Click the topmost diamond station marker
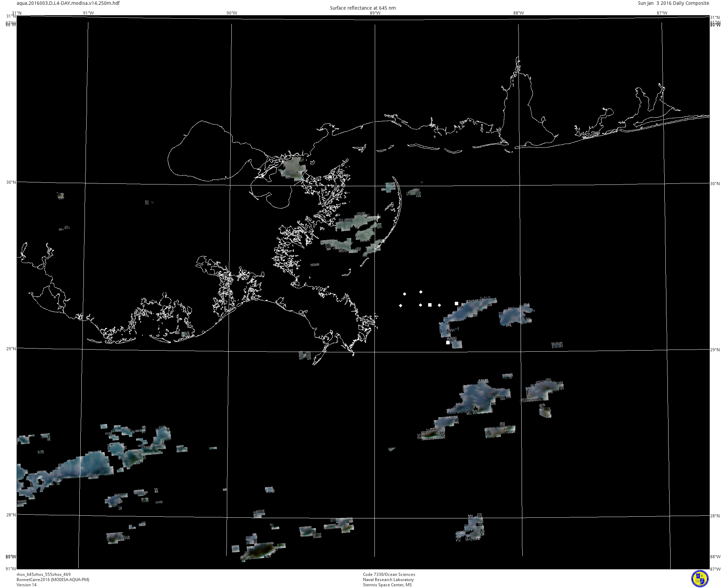 pyautogui.click(x=421, y=292)
